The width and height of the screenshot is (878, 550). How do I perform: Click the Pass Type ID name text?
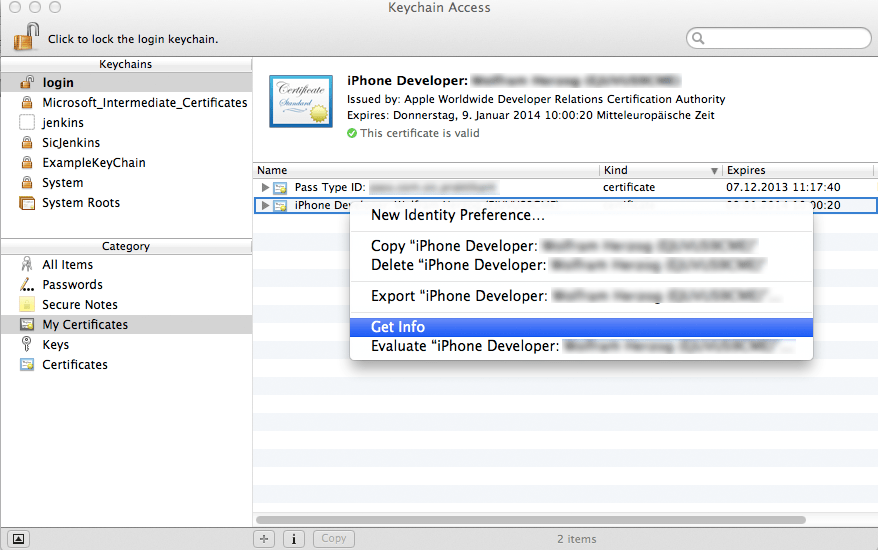pyautogui.click(x=330, y=187)
